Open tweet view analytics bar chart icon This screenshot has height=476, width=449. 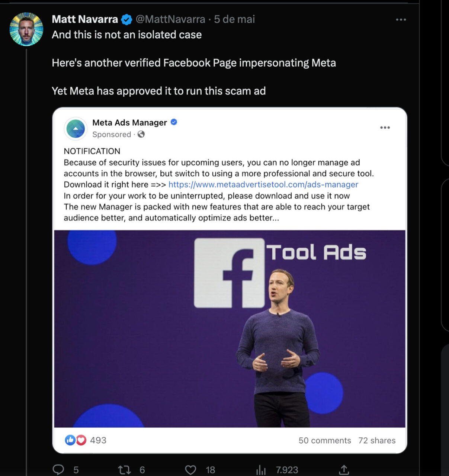261,470
